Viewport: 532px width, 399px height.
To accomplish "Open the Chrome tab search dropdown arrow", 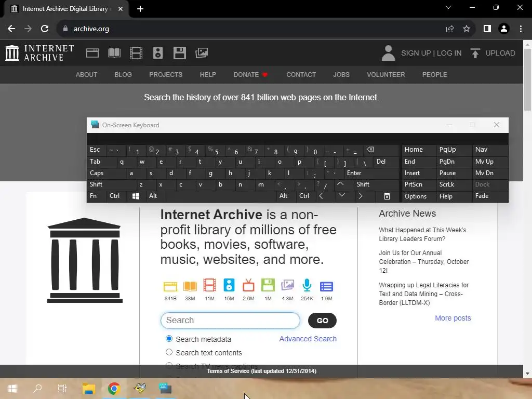I will pos(448,7).
